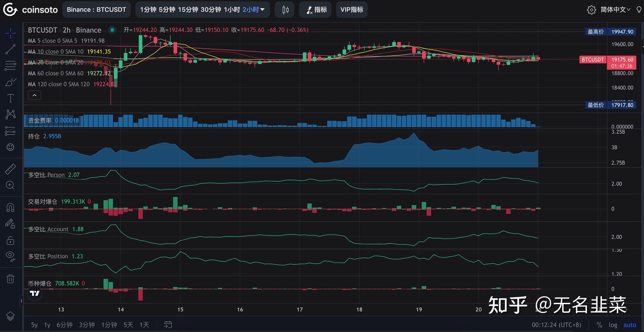Open the forecast and position tool
The image size is (644, 332).
tap(10, 131)
